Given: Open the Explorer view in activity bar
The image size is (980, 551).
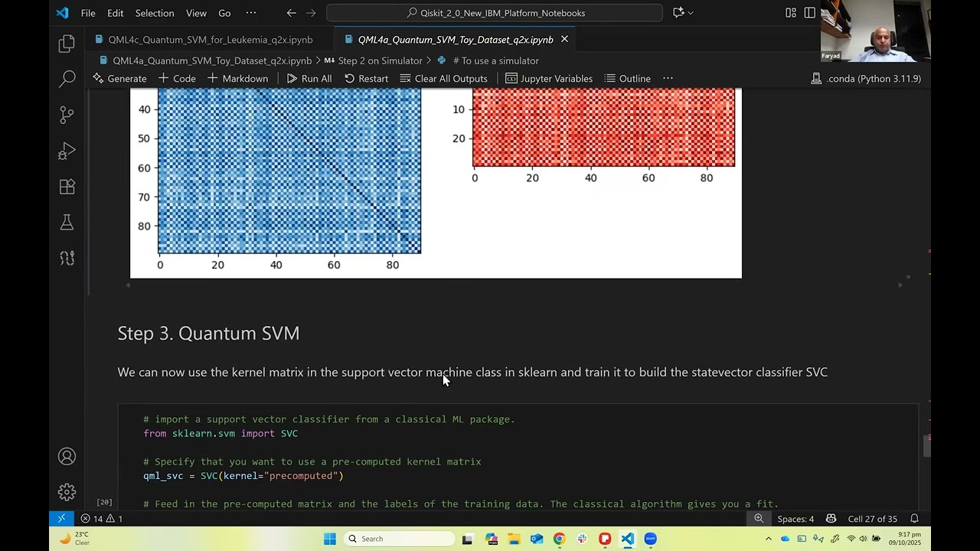Looking at the screenshot, I should pyautogui.click(x=67, y=44).
